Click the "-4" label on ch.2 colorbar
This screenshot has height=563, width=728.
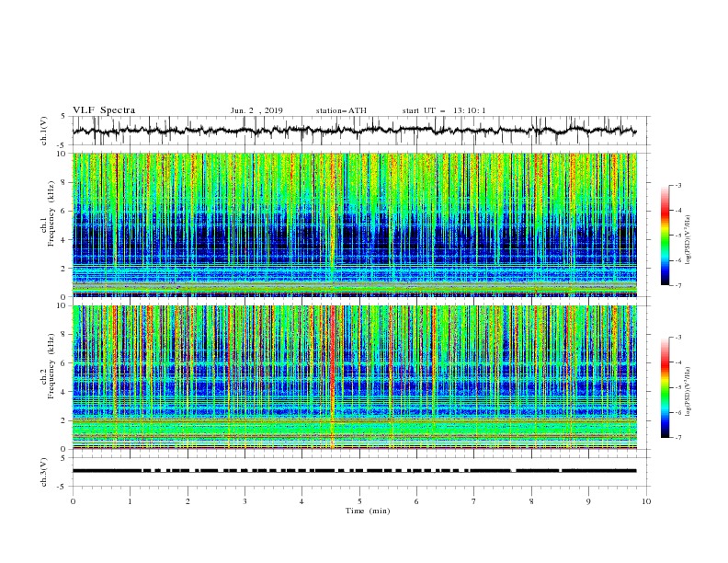point(677,362)
